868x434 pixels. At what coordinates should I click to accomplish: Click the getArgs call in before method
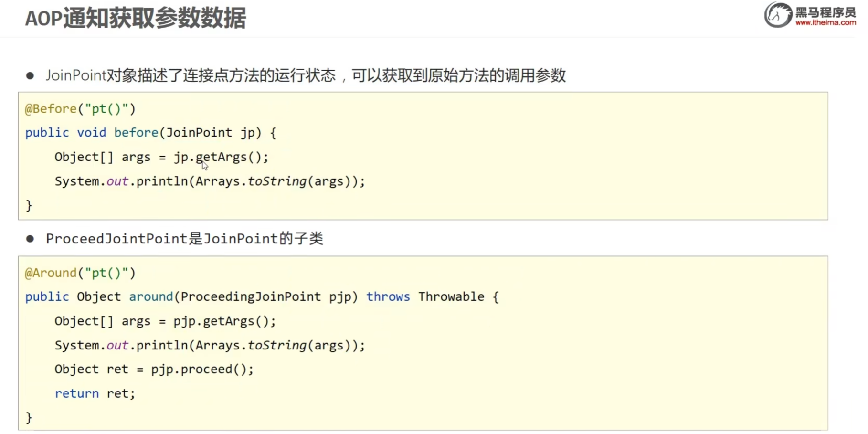click(x=221, y=157)
